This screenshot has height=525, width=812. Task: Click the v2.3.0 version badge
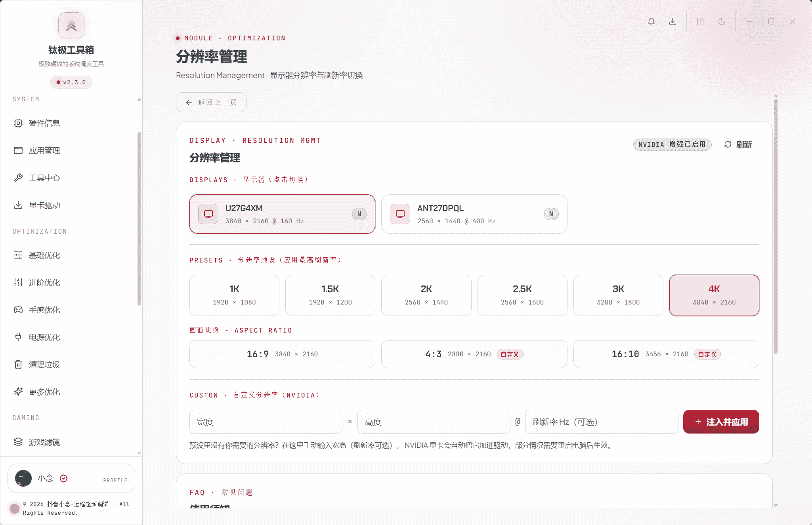click(x=71, y=82)
